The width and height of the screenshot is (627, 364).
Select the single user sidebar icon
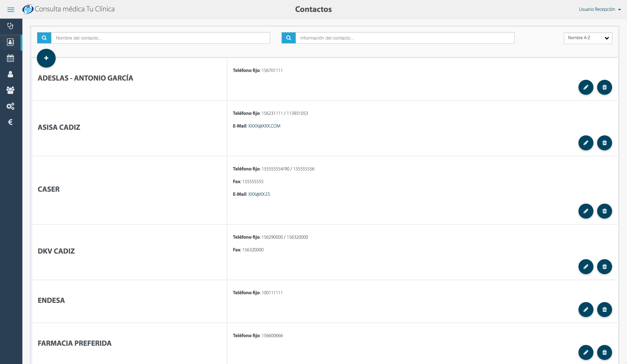tap(10, 74)
